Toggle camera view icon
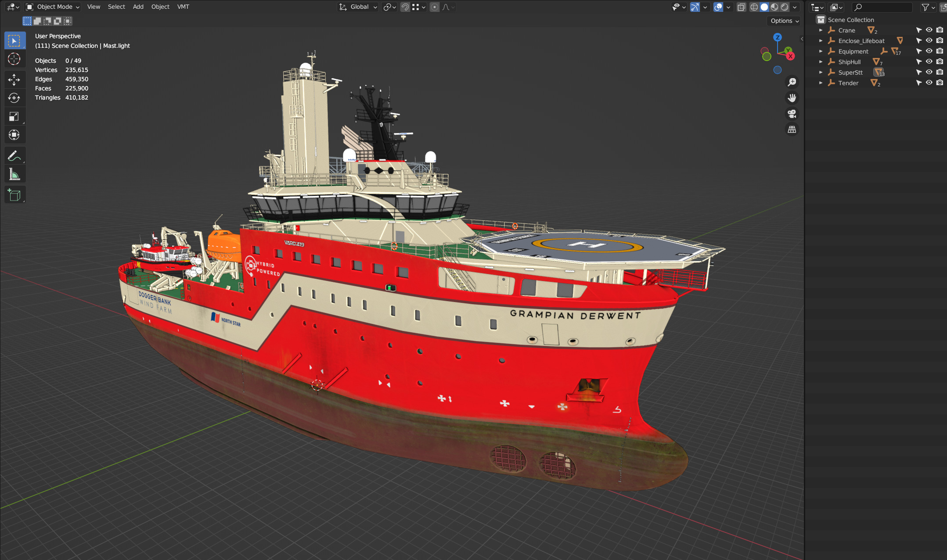 tap(792, 114)
